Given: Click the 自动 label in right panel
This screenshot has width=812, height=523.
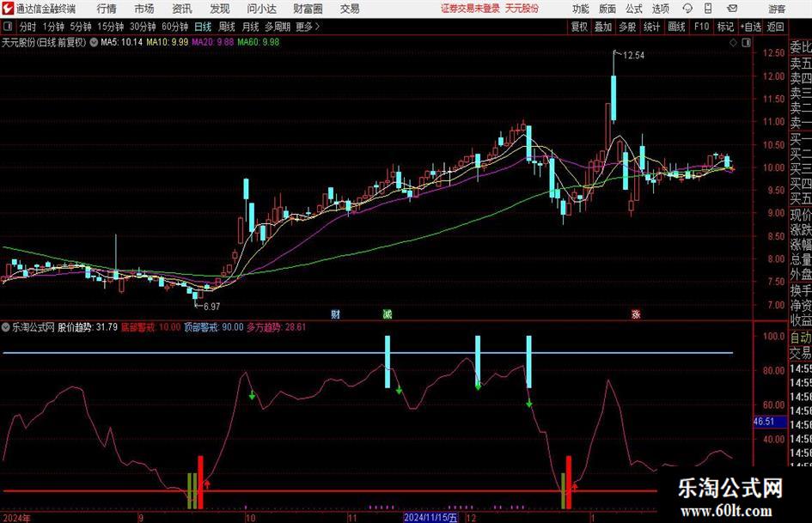Looking at the screenshot, I should tap(801, 338).
